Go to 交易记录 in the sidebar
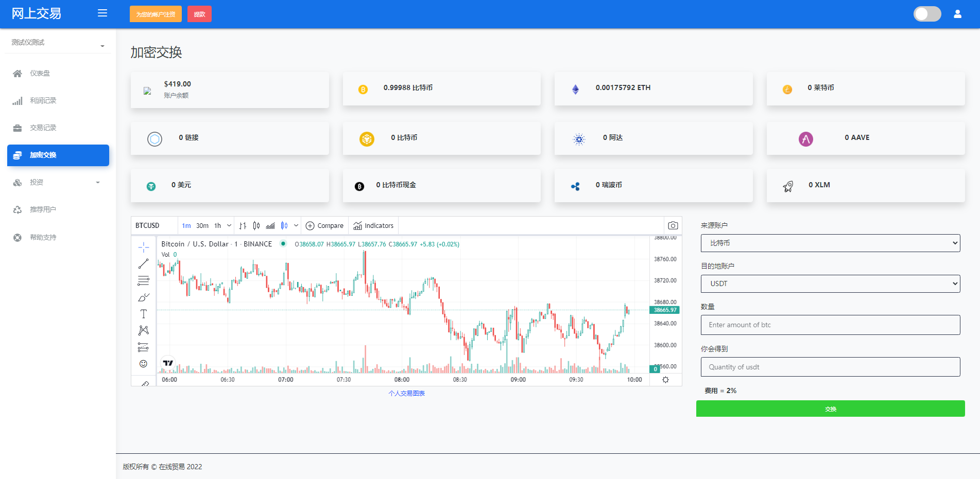The image size is (980, 479). point(43,128)
